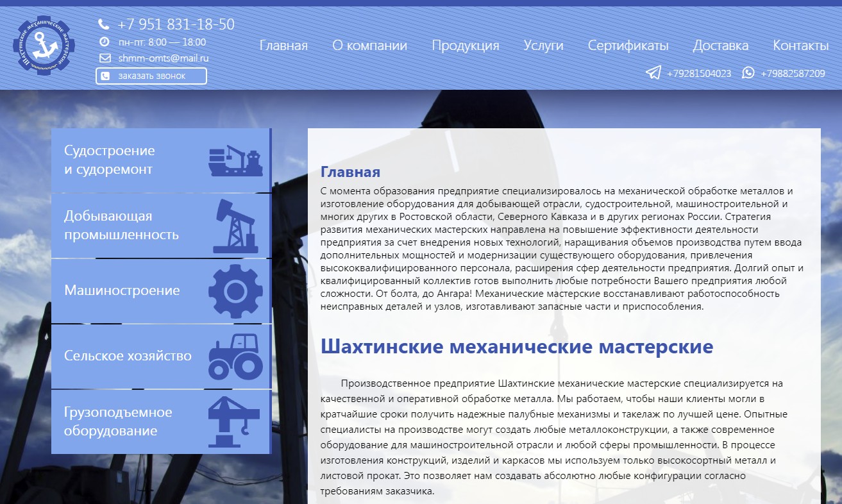Click the заказать звонок button

151,76
